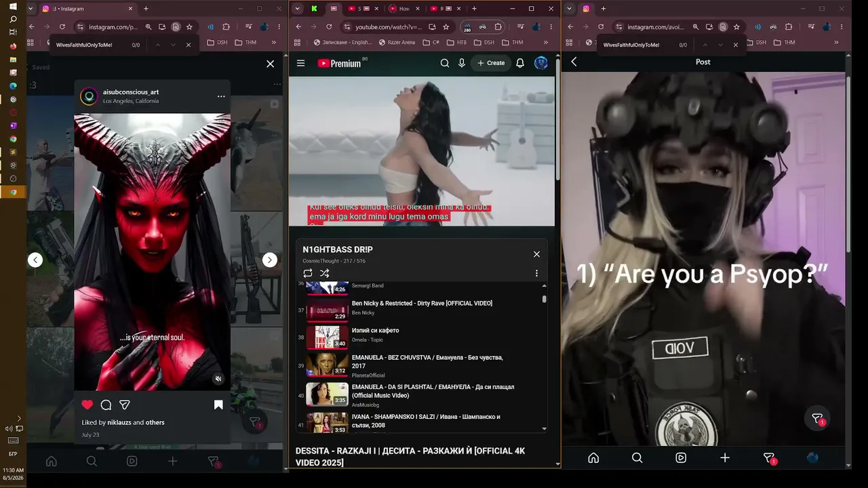Open the aisubconscious_art profile link
The width and height of the screenshot is (868, 488).
tap(131, 92)
